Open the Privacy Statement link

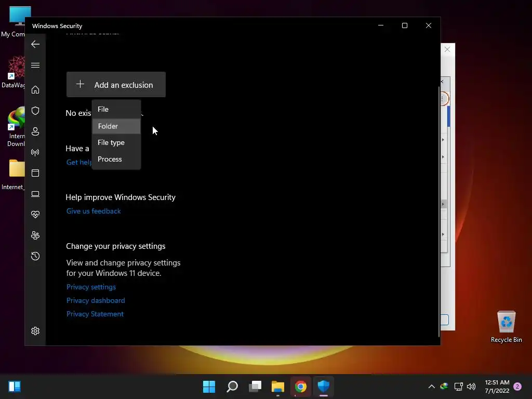(95, 314)
